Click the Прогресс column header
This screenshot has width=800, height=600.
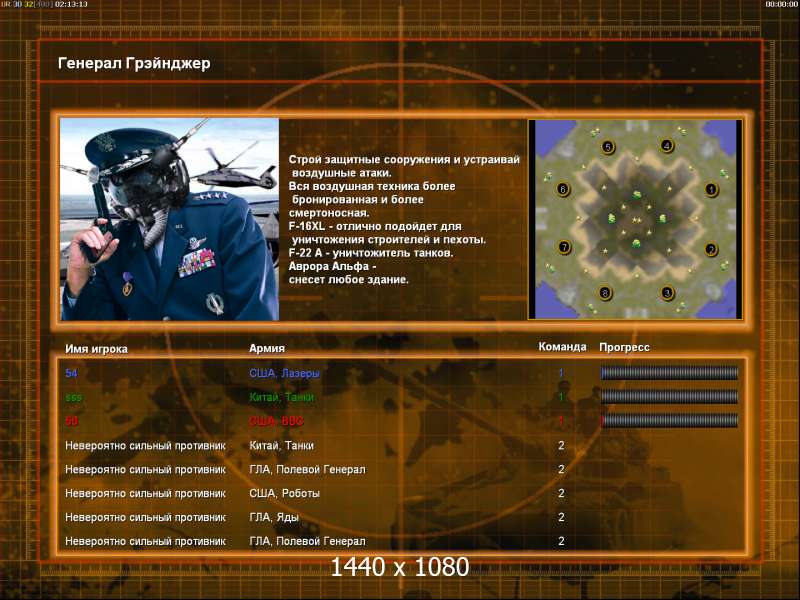click(624, 347)
